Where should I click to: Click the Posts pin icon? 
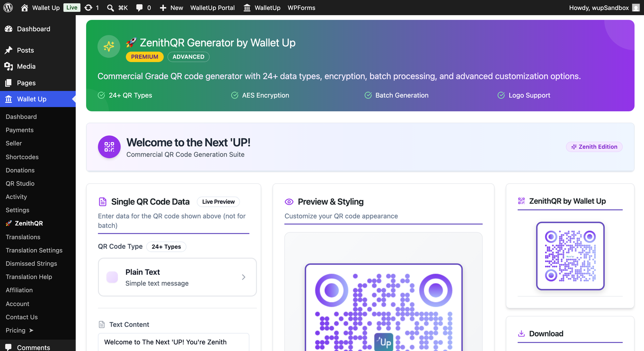pyautogui.click(x=9, y=50)
